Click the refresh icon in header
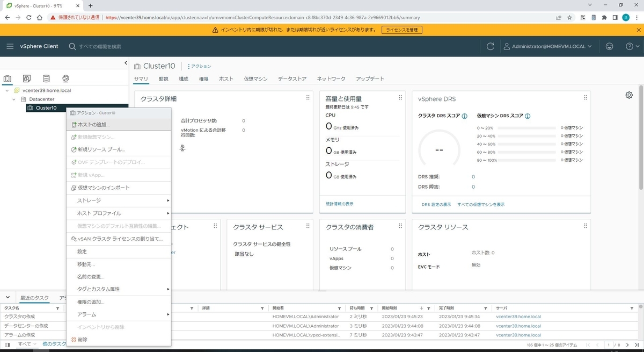 coord(490,46)
